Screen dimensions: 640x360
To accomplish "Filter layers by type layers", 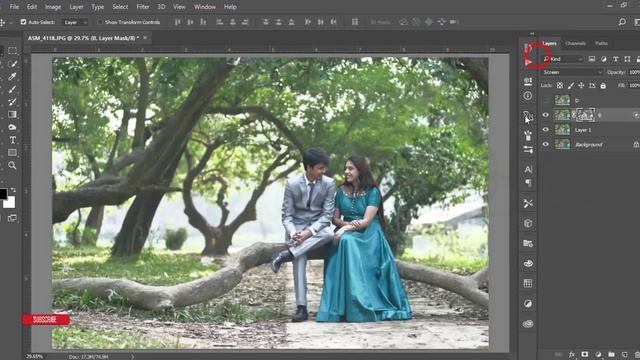I will point(616,59).
